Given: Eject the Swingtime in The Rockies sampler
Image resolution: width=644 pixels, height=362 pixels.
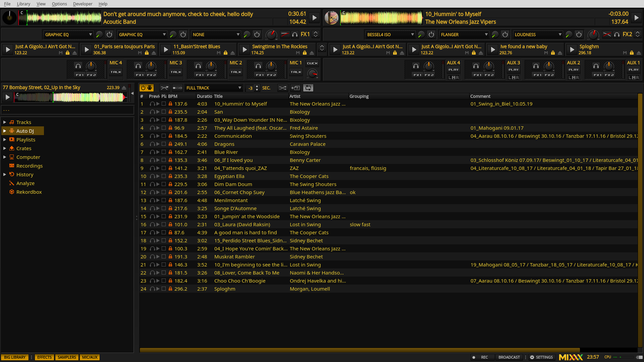Looking at the screenshot, I should 312,53.
